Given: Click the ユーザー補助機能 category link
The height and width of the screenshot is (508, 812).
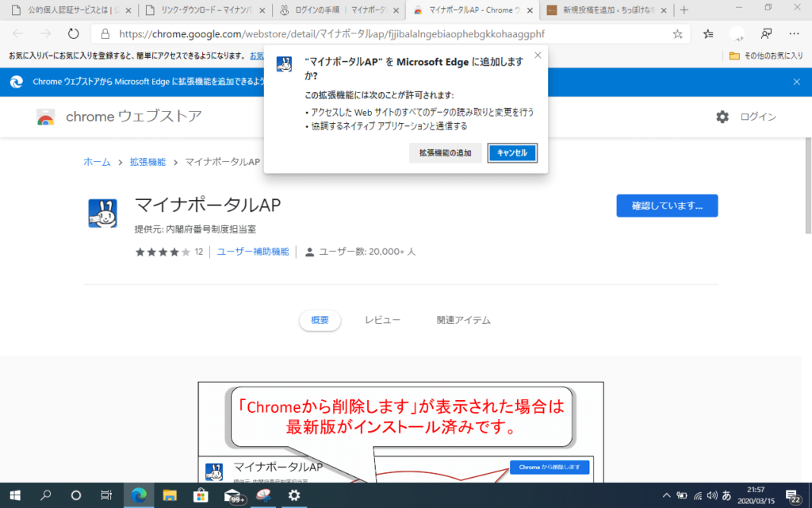Looking at the screenshot, I should (253, 252).
